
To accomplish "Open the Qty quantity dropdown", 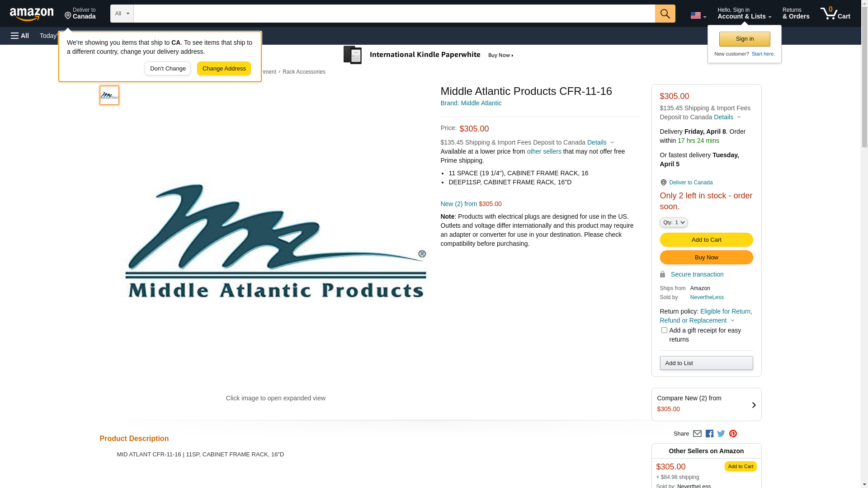I will tap(674, 222).
